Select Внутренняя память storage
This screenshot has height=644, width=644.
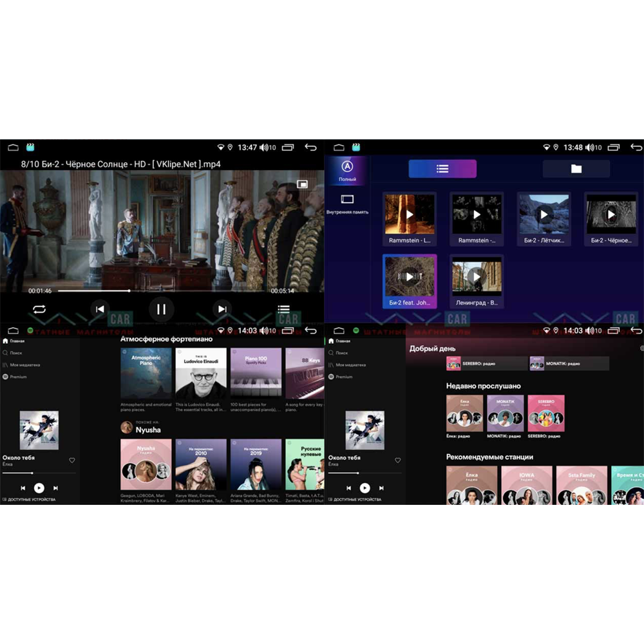(x=348, y=205)
